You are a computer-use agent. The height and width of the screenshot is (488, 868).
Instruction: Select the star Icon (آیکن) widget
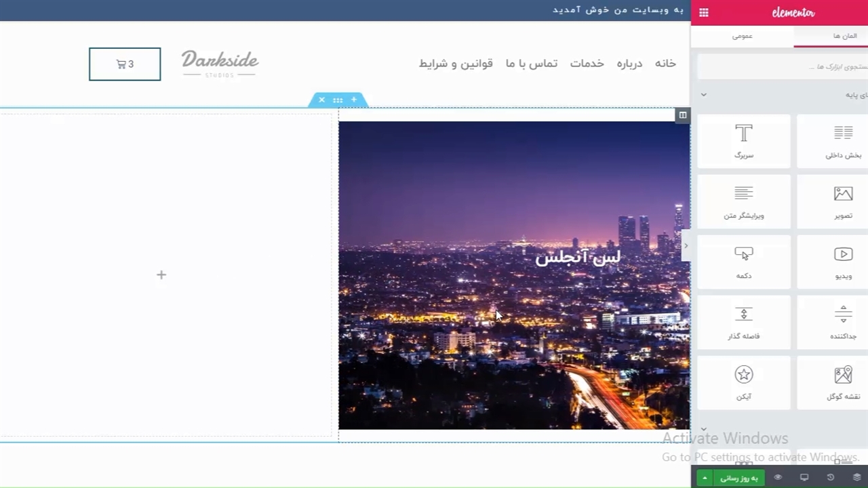[x=744, y=382]
